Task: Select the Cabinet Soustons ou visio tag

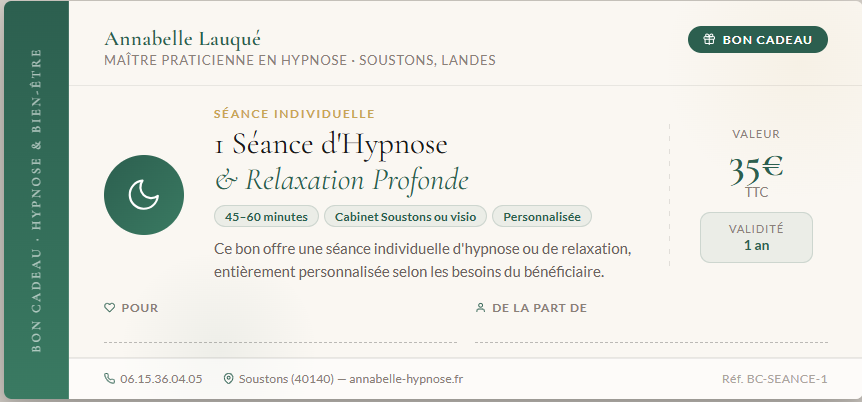Action: [x=405, y=216]
